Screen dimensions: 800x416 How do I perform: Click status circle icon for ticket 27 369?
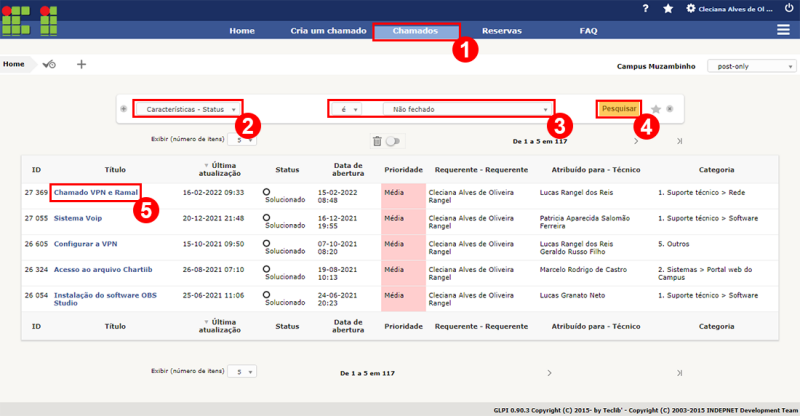[x=266, y=192]
